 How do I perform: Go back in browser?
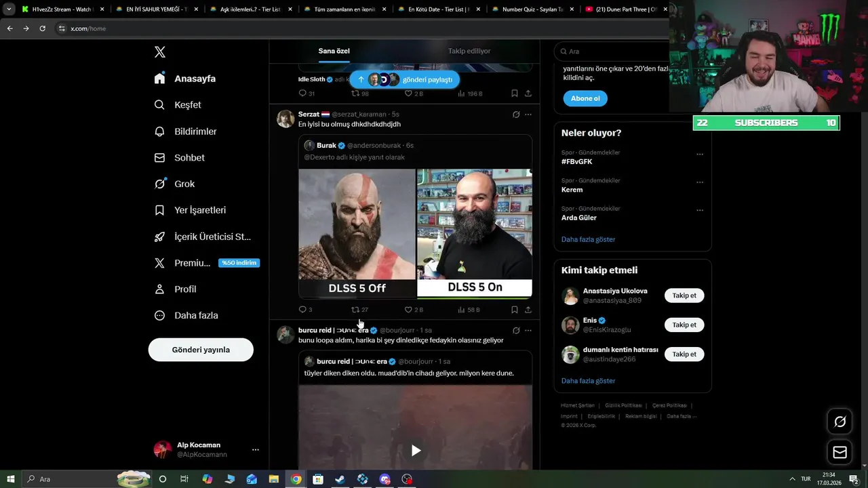coord(9,28)
